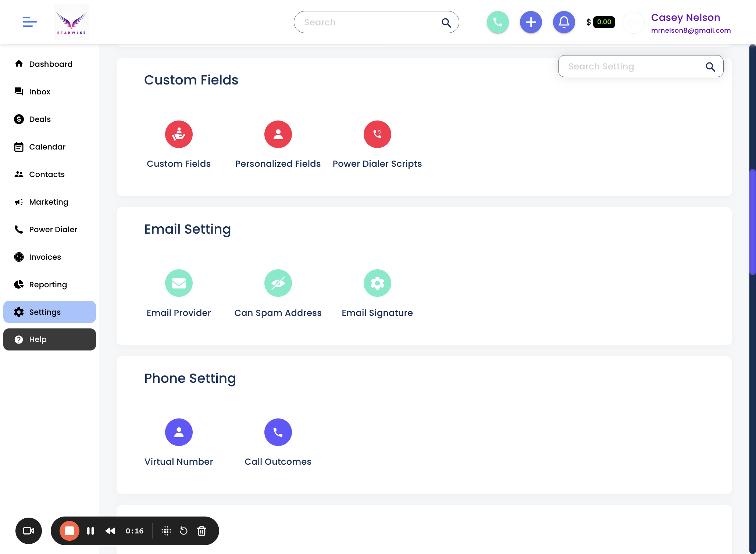Open the Power Dialer Scripts icon
Viewport: 756px width, 554px height.
point(377,134)
